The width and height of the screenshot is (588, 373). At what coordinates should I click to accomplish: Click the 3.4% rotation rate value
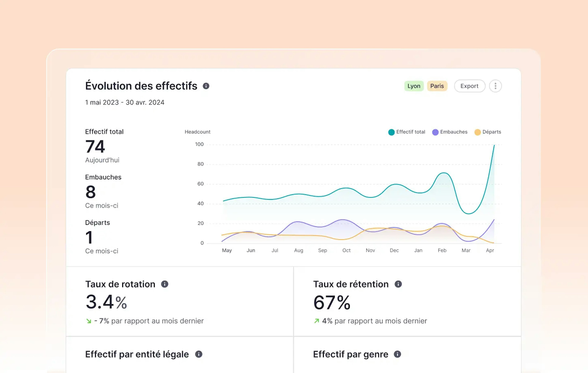pos(106,302)
